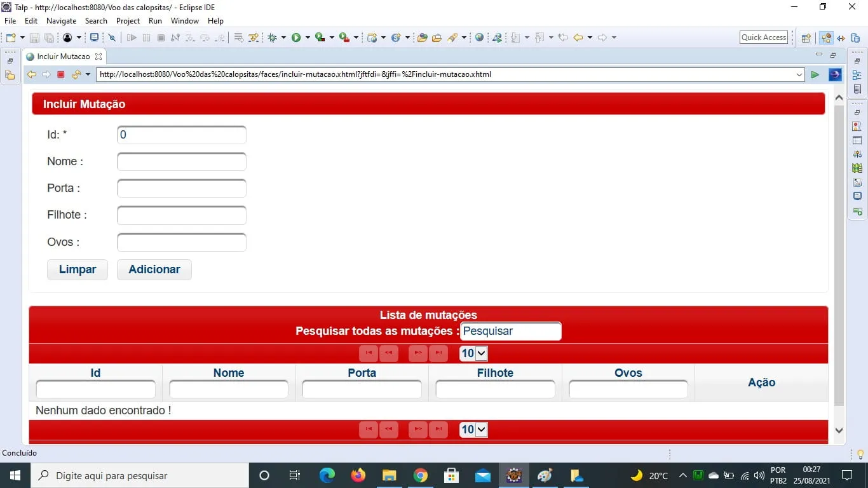The height and width of the screenshot is (488, 868).
Task: Click the next-page icon in upper paginator
Action: [418, 353]
